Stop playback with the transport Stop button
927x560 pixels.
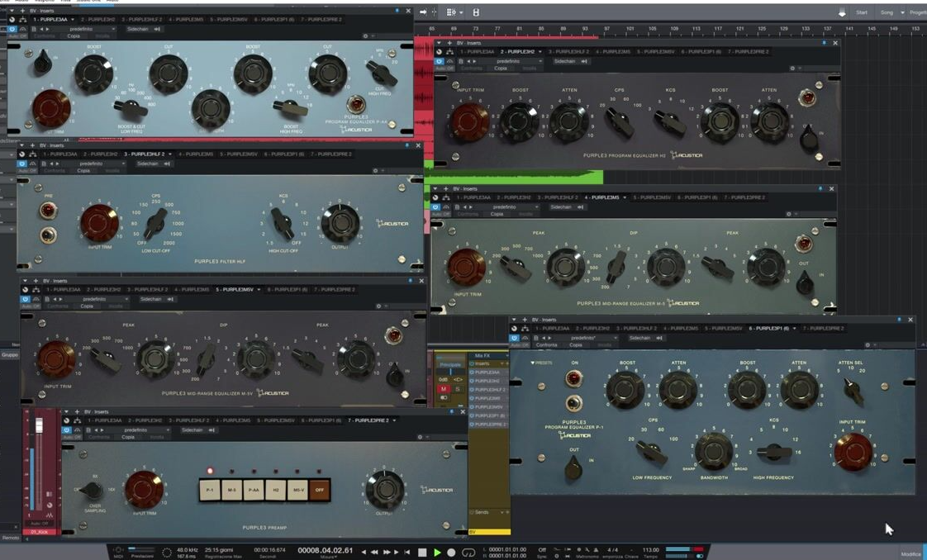(x=422, y=553)
